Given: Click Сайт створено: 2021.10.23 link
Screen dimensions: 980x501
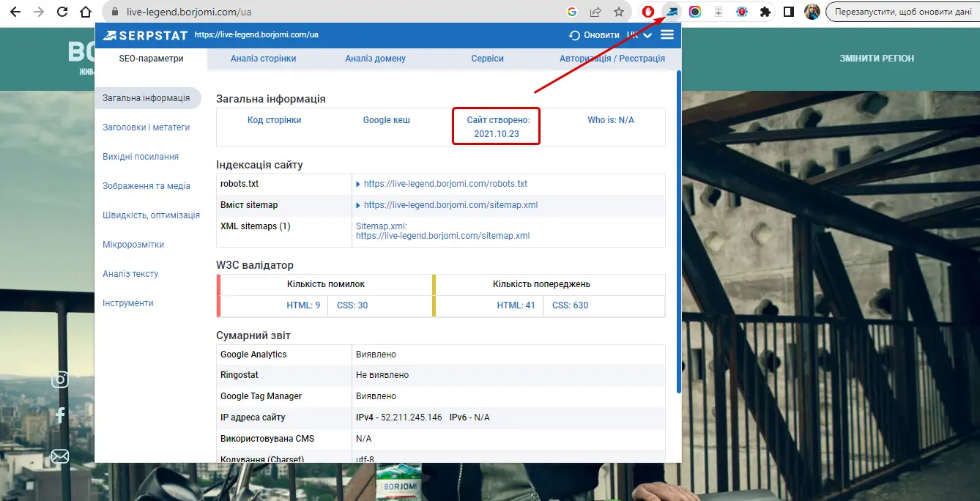Looking at the screenshot, I should (497, 127).
